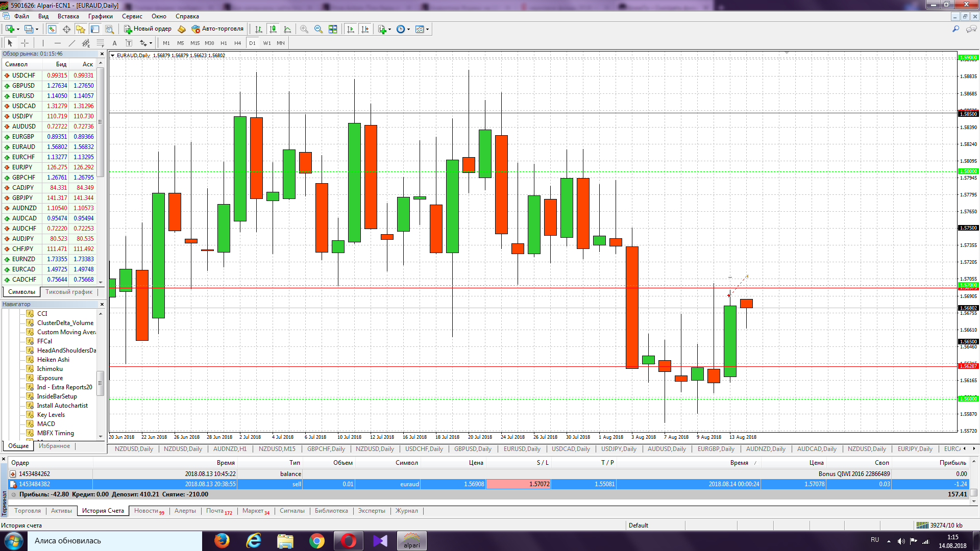This screenshot has height=551, width=980.
Task: Toggle the Navigator panel star-folder icon
Action: pos(81,29)
